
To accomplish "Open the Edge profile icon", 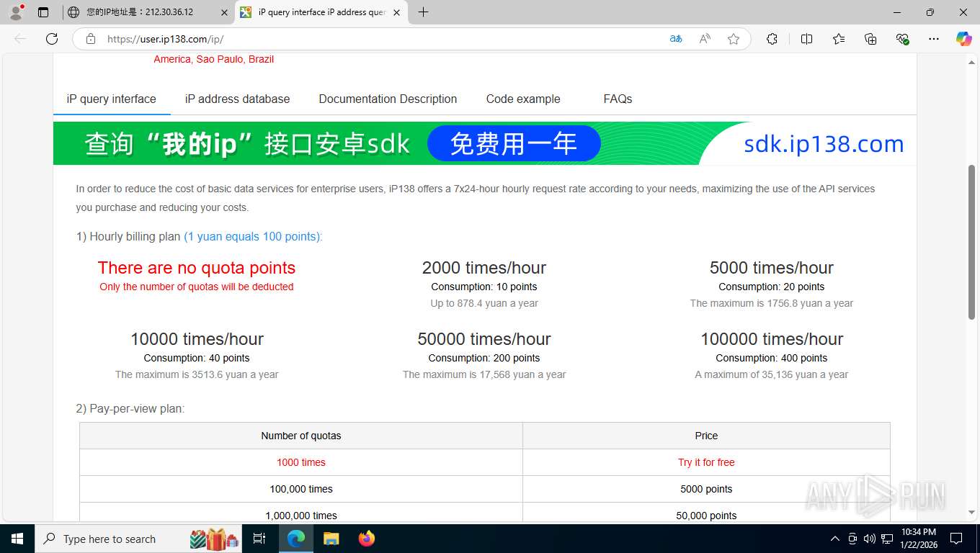I will 16,12.
